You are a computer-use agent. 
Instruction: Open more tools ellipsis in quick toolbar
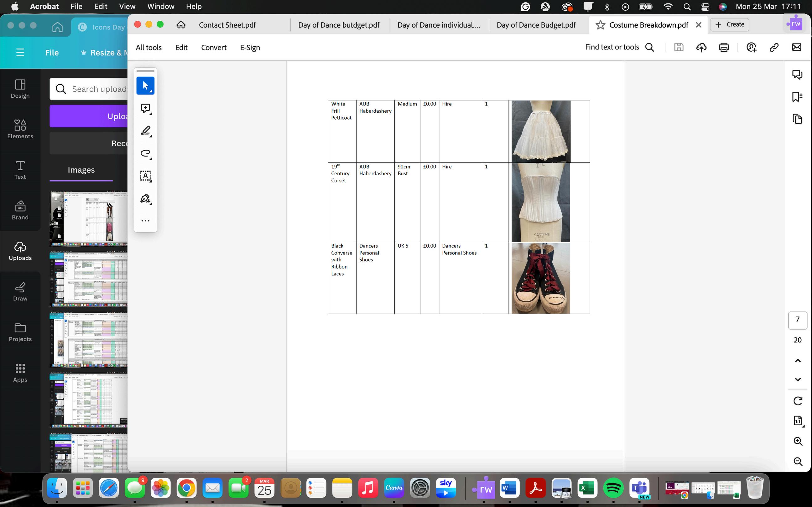(x=145, y=221)
